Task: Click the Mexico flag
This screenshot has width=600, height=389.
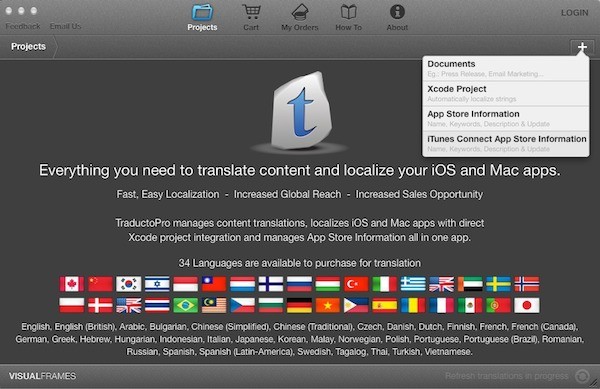Action: click(470, 306)
